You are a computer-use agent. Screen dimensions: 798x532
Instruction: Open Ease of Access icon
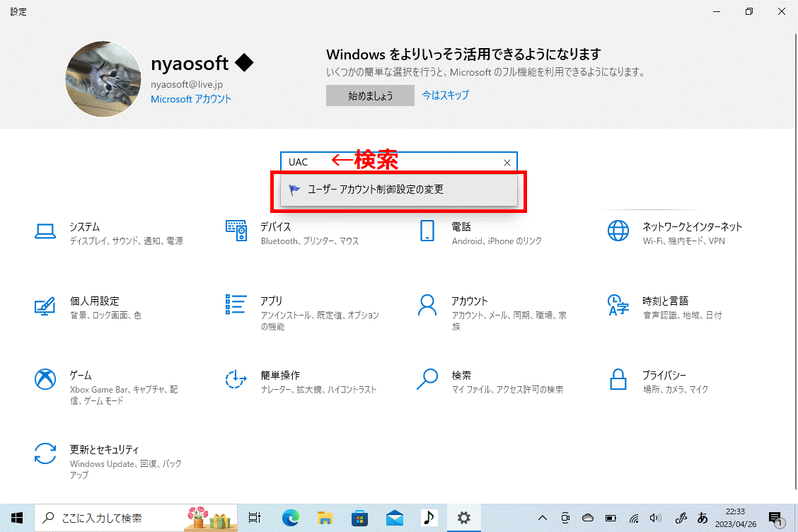(236, 379)
